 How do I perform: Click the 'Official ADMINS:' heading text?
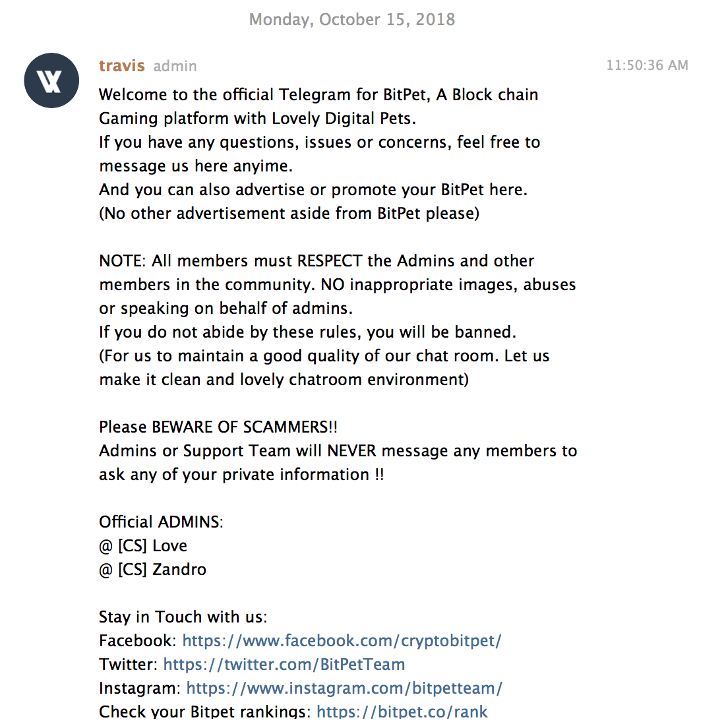(x=161, y=522)
